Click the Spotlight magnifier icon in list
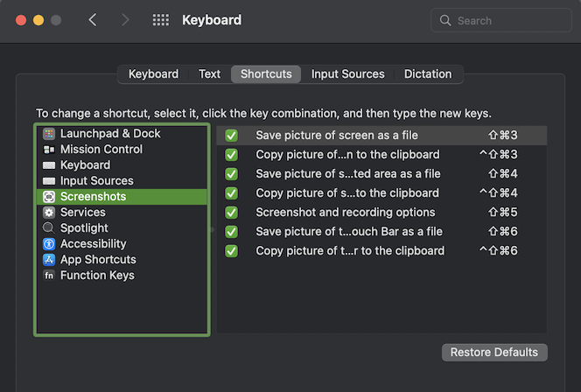Viewport: 581px width, 392px height. coord(49,228)
